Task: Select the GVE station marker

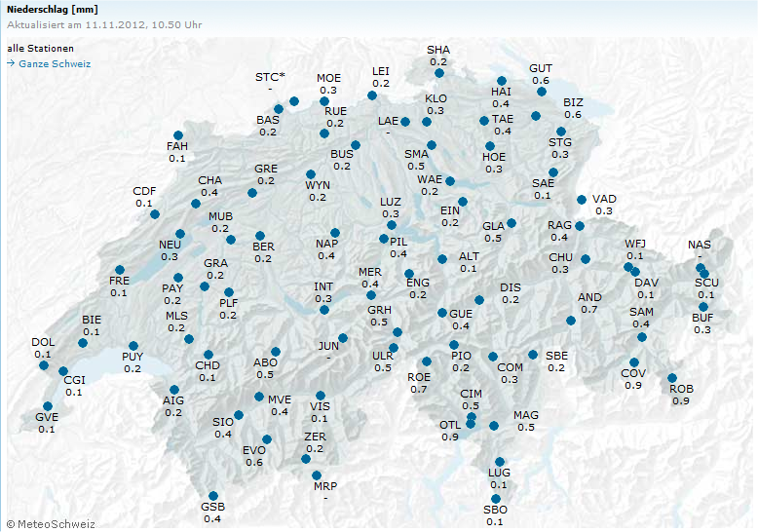Action: tap(48, 406)
